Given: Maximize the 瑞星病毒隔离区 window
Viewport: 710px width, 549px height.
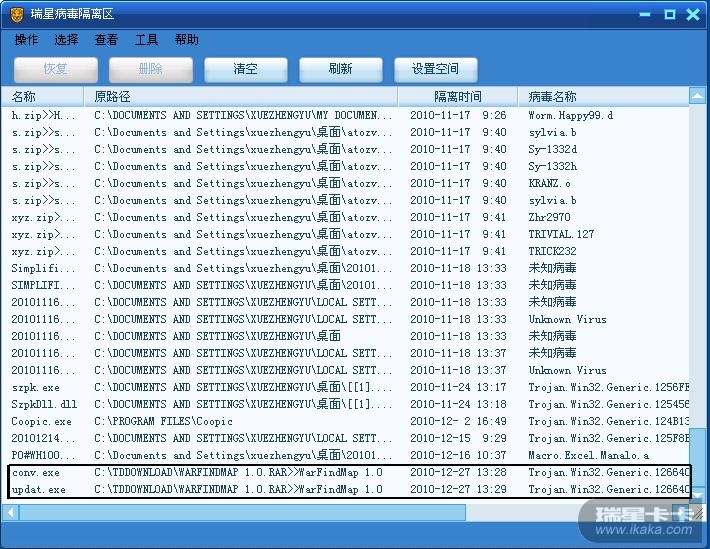Looking at the screenshot, I should [670, 14].
